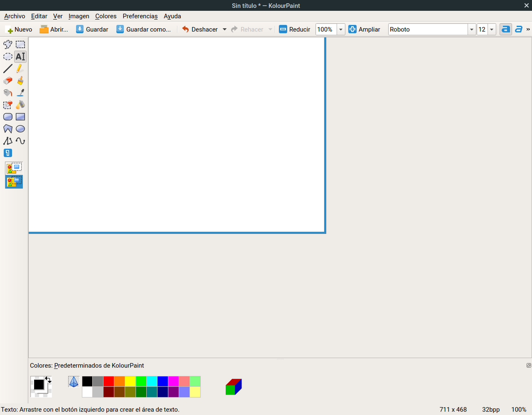532x415 pixels.
Task: Open the Rehacer history dropdown arrow
Action: tap(270, 29)
